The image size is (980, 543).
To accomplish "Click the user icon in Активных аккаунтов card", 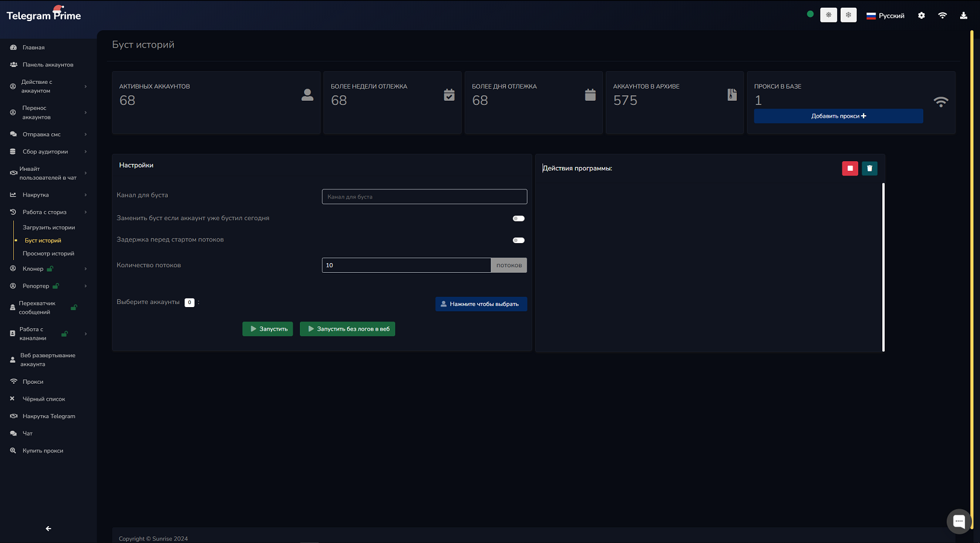I will [307, 95].
